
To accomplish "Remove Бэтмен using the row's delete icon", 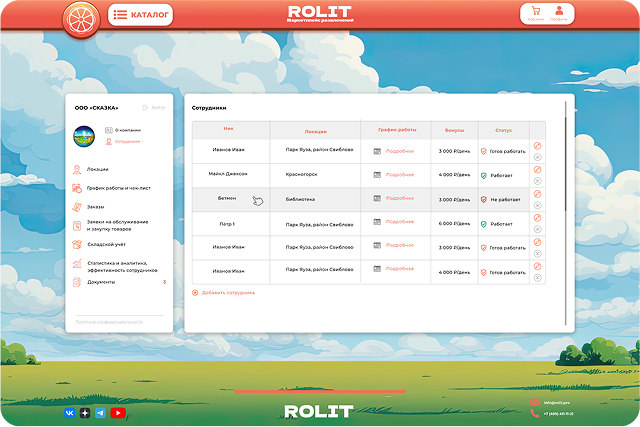I will pos(537,205).
